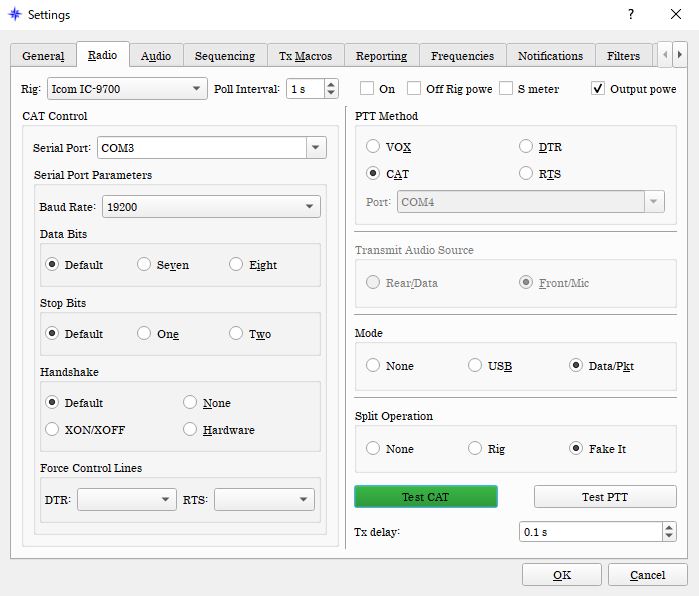Increase the Poll Interval spinner value
This screenshot has height=596, width=699.
[x=331, y=84]
